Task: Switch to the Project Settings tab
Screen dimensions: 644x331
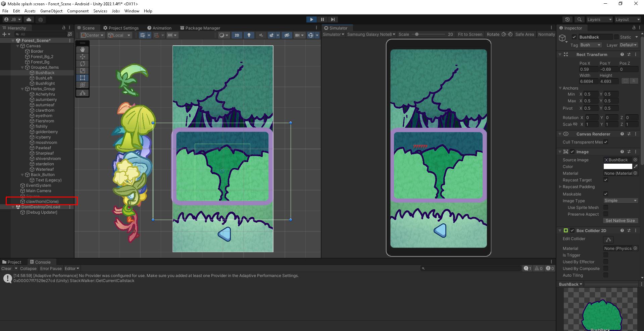Action: click(x=121, y=28)
